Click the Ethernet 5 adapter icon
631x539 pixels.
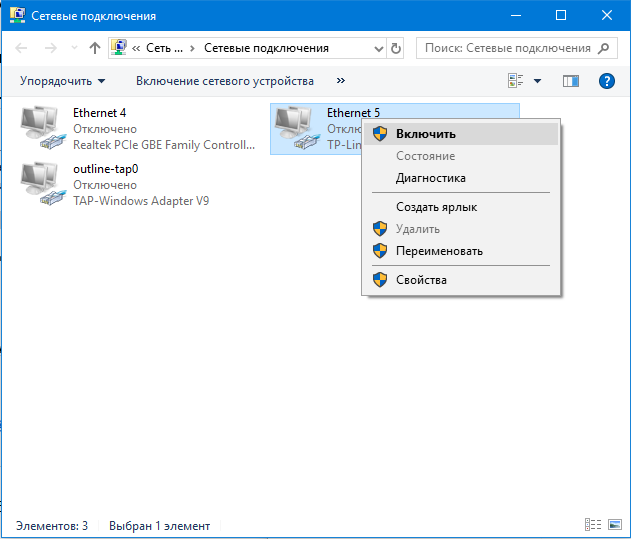point(296,129)
